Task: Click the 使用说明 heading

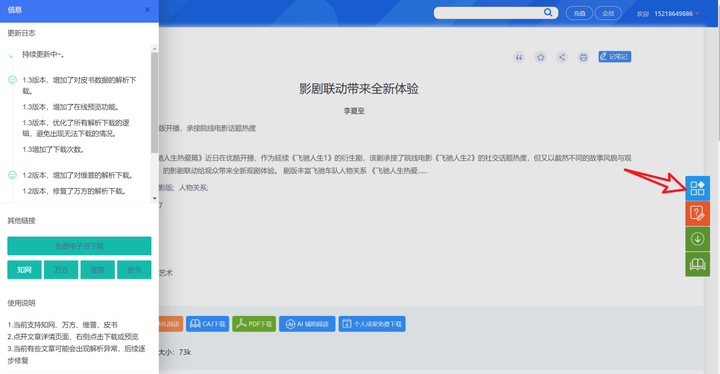Action: pos(21,303)
